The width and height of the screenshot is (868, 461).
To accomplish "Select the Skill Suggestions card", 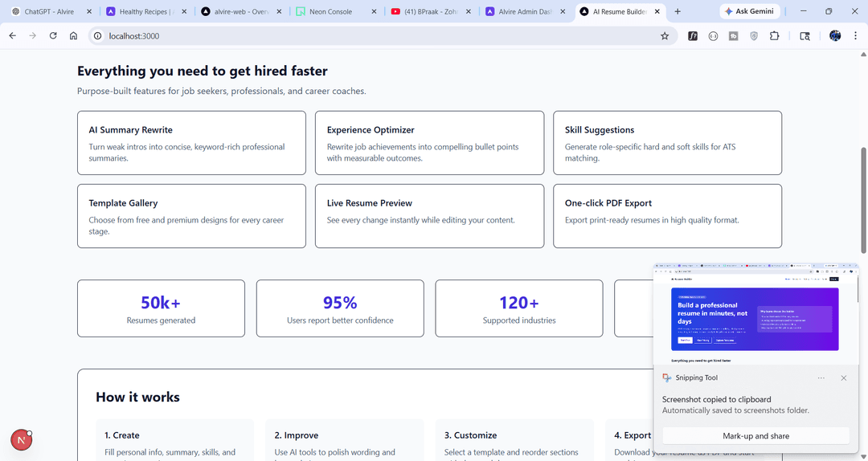I will [668, 143].
